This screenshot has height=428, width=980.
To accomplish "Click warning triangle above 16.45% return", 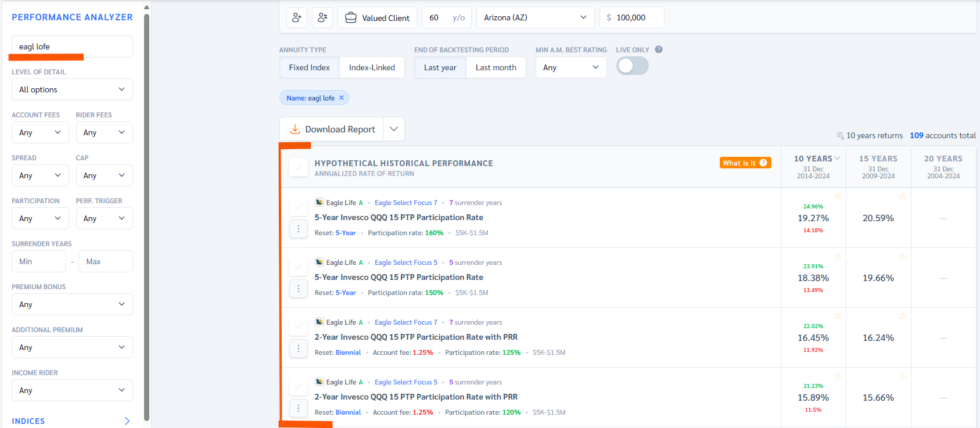I will click(x=838, y=315).
